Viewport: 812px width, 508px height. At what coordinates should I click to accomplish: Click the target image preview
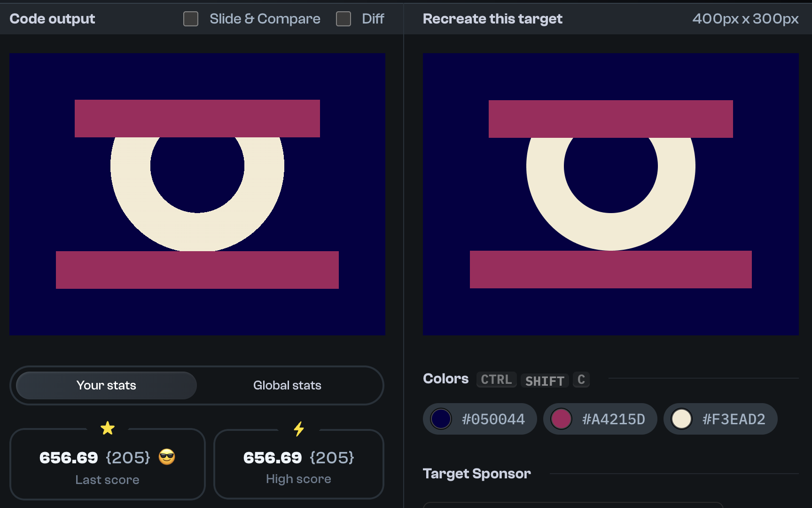point(611,194)
